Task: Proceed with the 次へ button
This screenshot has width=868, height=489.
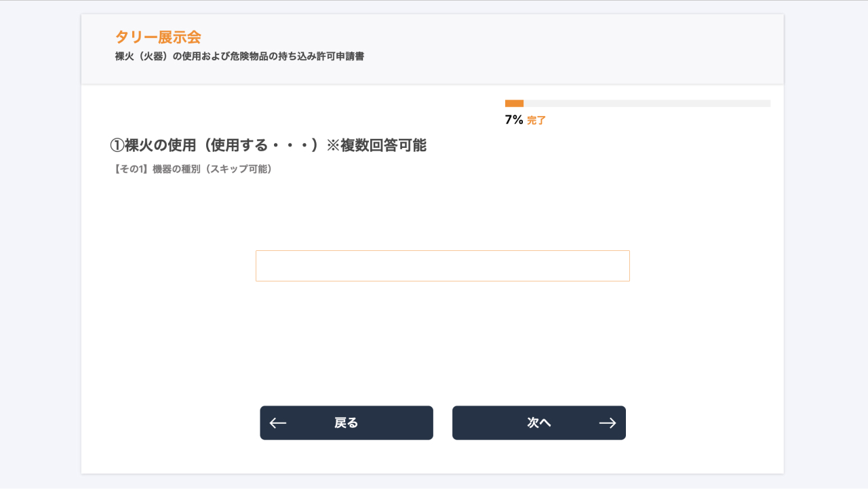Action: pos(539,423)
